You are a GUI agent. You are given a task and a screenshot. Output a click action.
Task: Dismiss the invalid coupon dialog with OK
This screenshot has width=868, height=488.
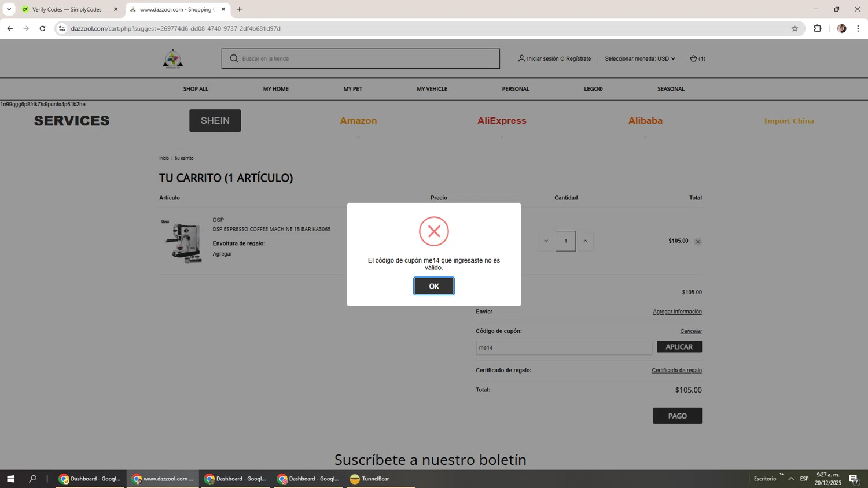(433, 286)
